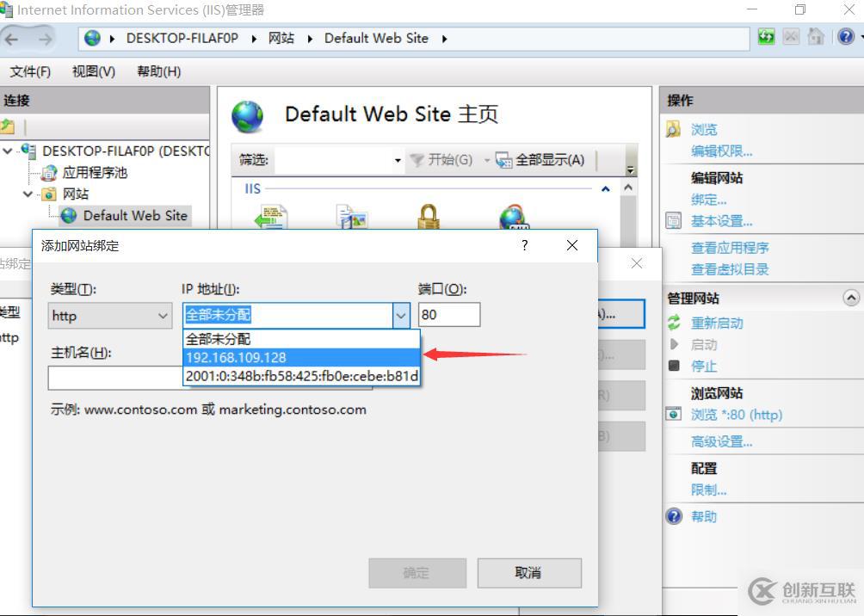Image resolution: width=864 pixels, height=616 pixels.
Task: Click the filter (筛选) text box
Action: (335, 160)
